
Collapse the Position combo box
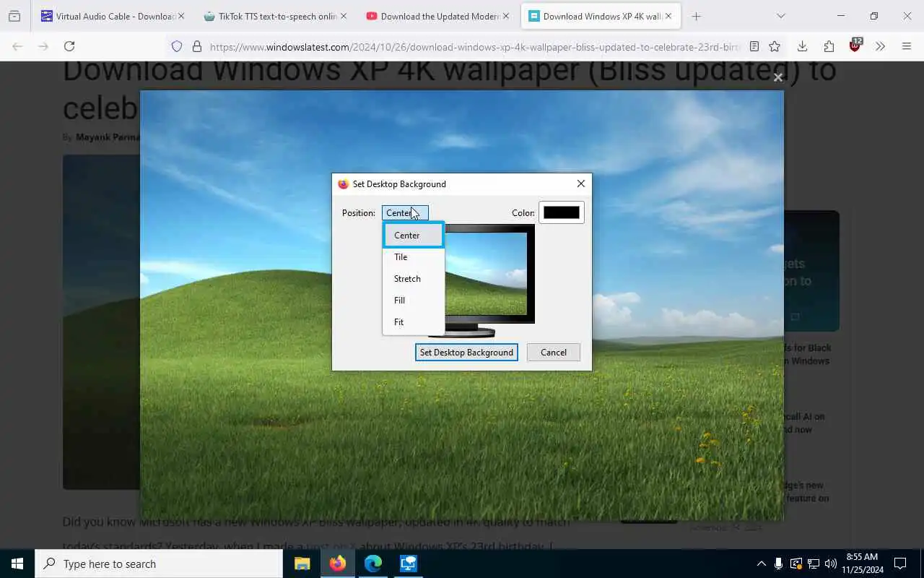405,213
